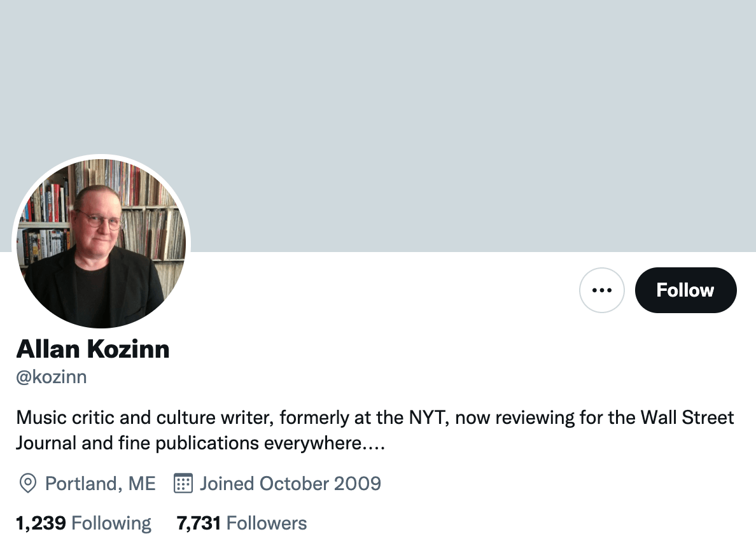Viewport: 756px width, 541px height.
Task: Click the Joined October 2009 text
Action: click(x=290, y=484)
